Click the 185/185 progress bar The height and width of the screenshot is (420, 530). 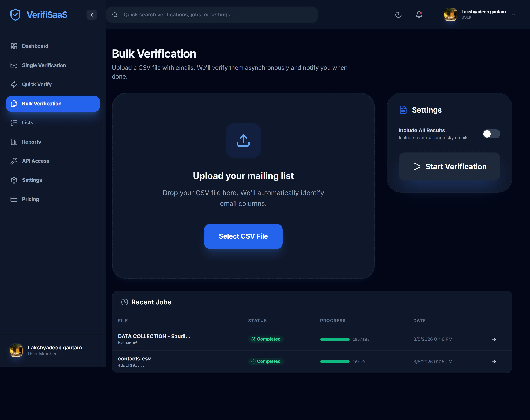click(x=335, y=339)
